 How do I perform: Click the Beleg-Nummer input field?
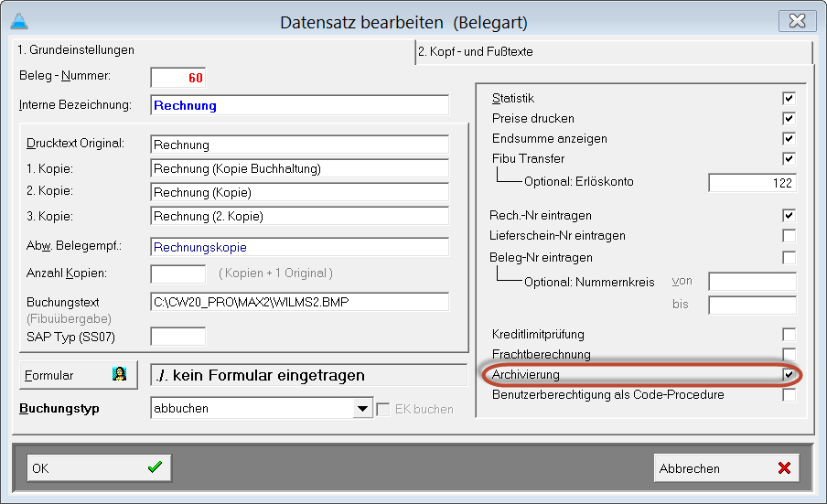coord(179,78)
